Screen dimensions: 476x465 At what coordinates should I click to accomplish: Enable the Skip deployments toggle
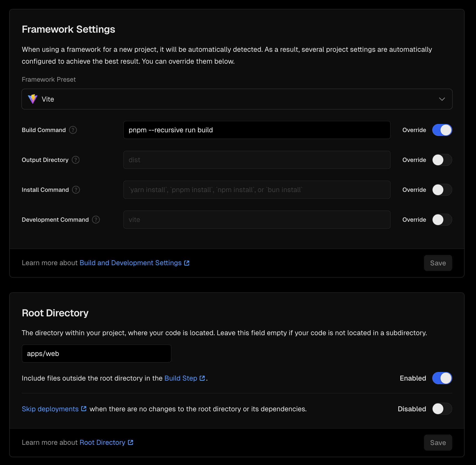coord(442,409)
